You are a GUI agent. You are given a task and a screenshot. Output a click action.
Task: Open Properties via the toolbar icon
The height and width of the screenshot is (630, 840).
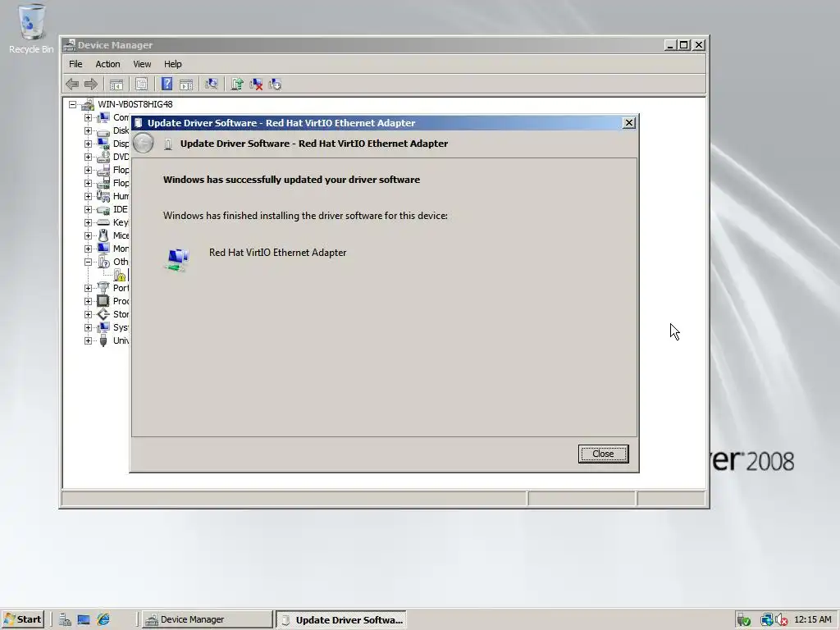pos(141,84)
